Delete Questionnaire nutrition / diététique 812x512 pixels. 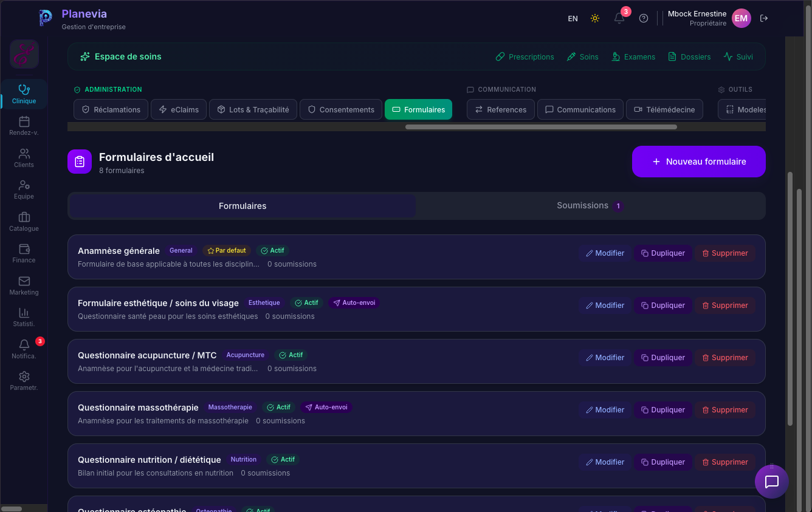[x=725, y=462]
